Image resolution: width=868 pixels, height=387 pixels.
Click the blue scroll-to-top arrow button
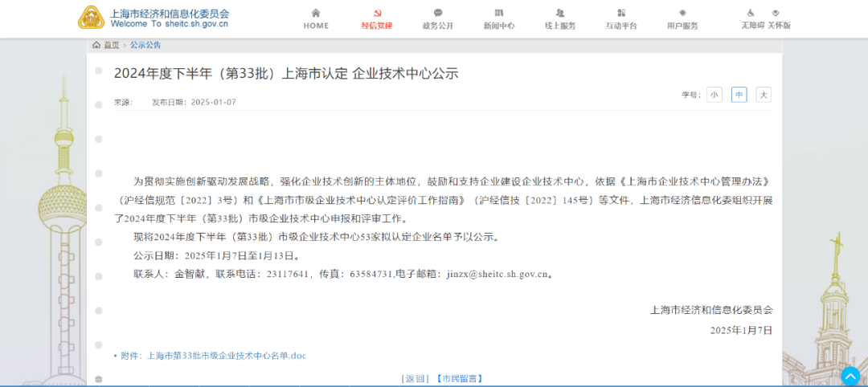pos(850,375)
